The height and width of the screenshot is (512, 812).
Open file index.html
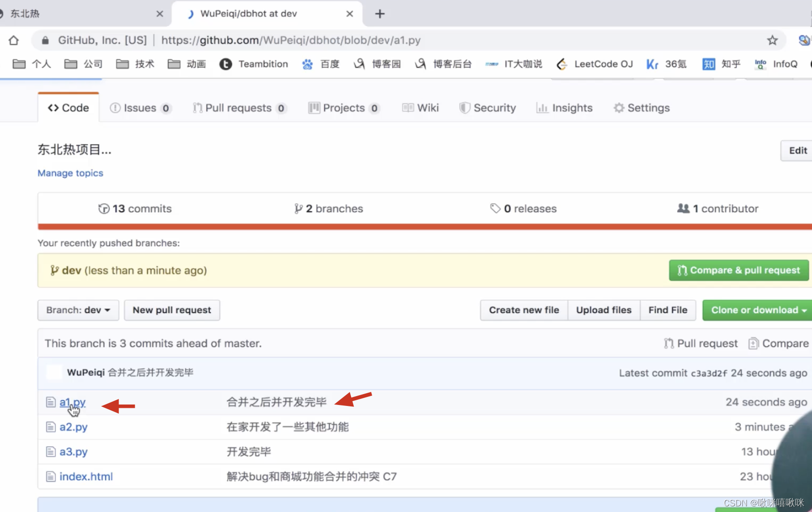(x=86, y=477)
